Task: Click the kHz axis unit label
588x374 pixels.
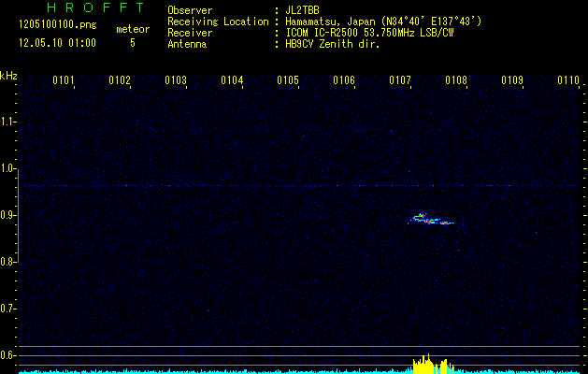Action: click(x=8, y=75)
